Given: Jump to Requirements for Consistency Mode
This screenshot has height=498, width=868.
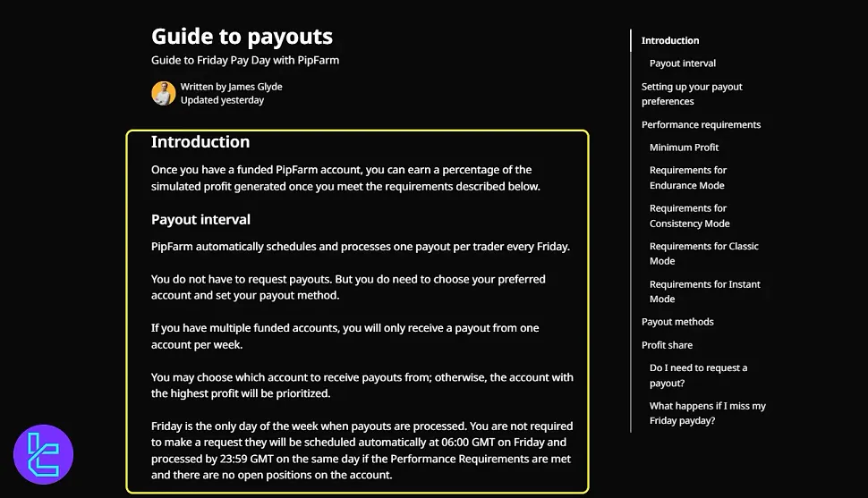Looking at the screenshot, I should coord(689,216).
